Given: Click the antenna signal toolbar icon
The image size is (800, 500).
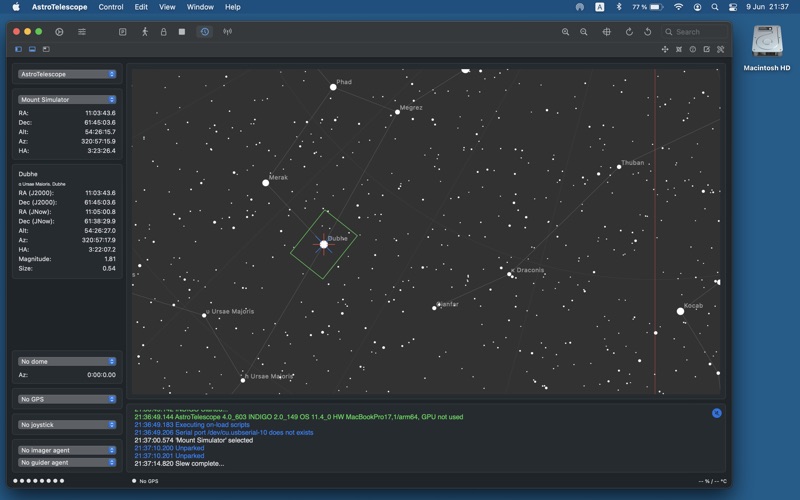Looking at the screenshot, I should 228,32.
